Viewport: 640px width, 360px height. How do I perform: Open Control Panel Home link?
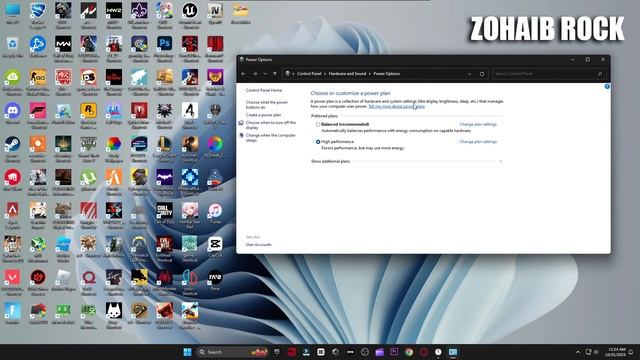(264, 90)
